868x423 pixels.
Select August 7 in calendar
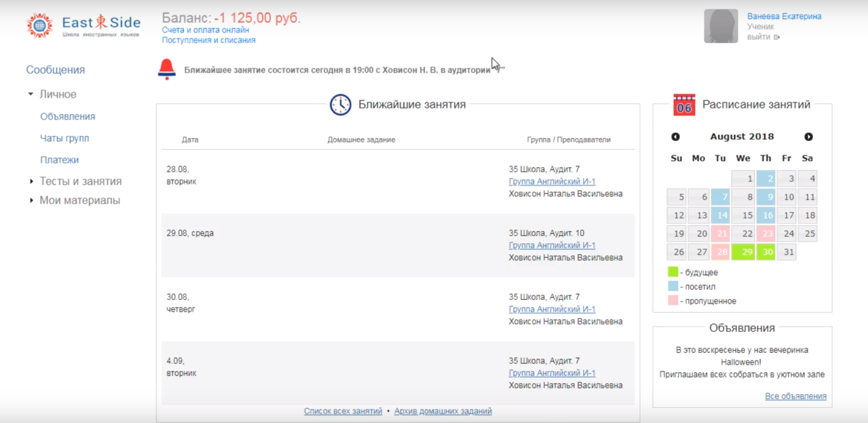click(x=720, y=197)
